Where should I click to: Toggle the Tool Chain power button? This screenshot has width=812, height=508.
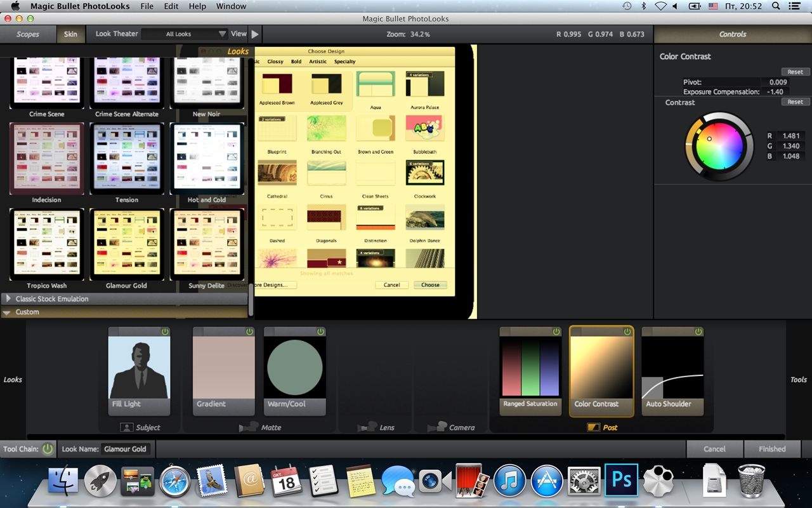pos(48,449)
